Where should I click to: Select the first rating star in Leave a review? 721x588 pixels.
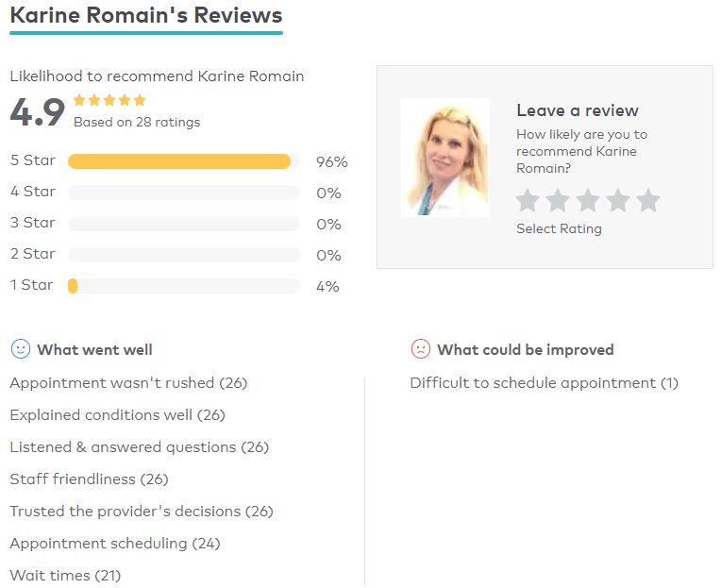(x=528, y=200)
